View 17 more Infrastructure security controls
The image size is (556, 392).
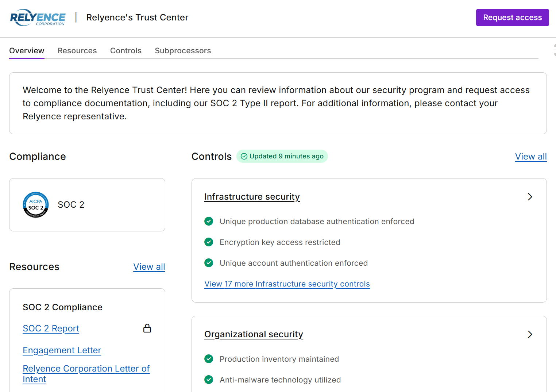pyautogui.click(x=287, y=284)
